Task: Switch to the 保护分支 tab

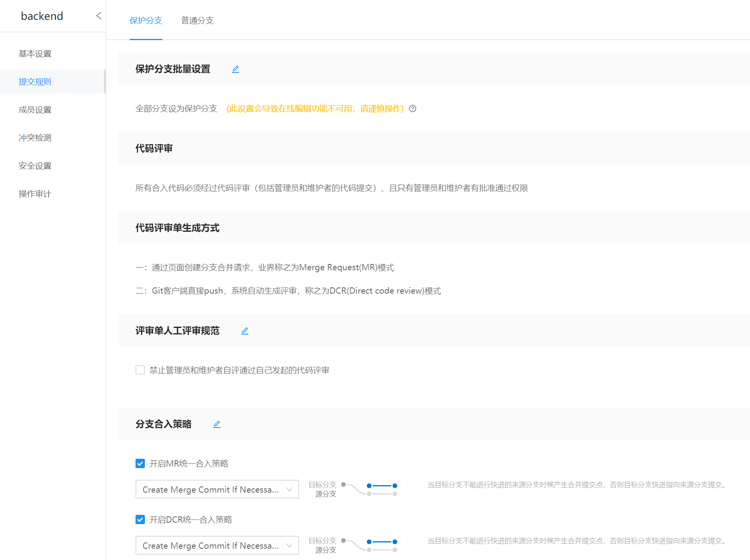Action: tap(146, 20)
